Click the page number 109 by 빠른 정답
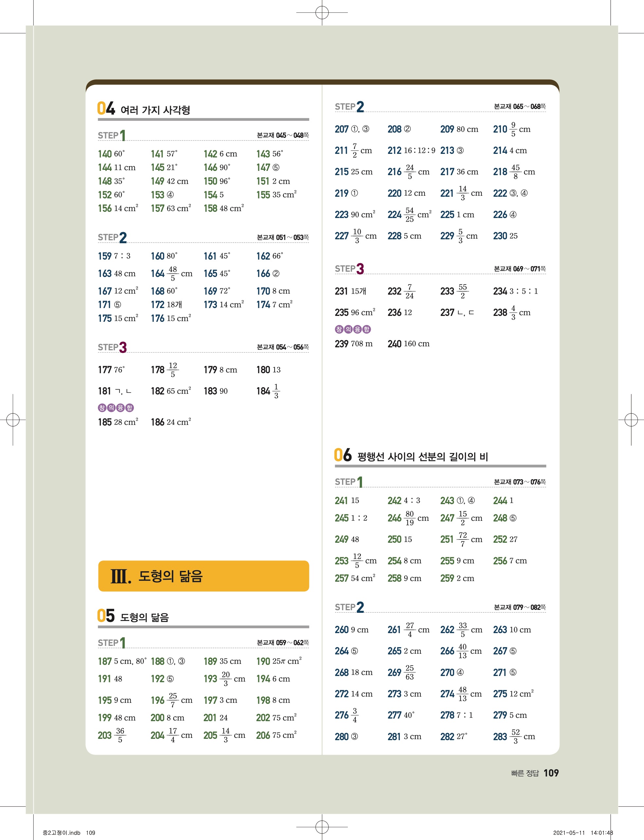The height and width of the screenshot is (840, 644). 551,773
